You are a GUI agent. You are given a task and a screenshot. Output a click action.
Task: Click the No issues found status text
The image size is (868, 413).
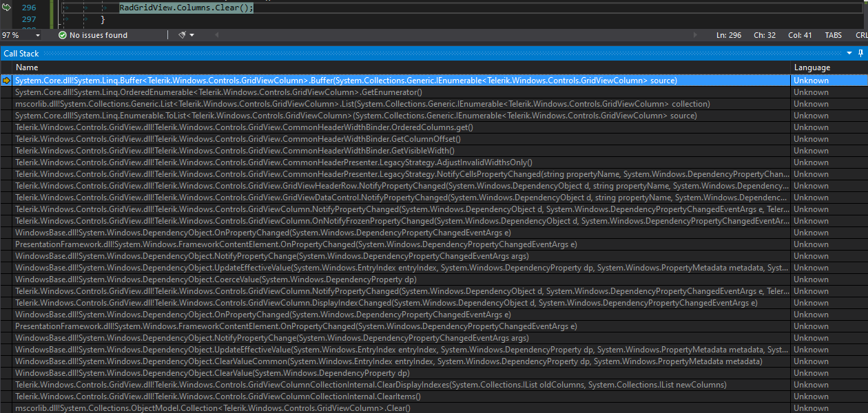[99, 35]
